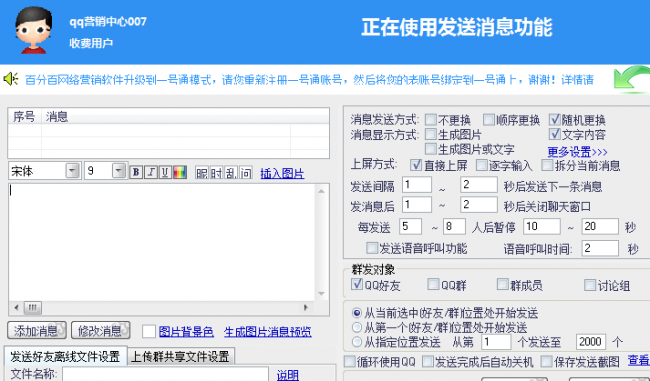Click the editor's scroll down arrow

(321, 294)
